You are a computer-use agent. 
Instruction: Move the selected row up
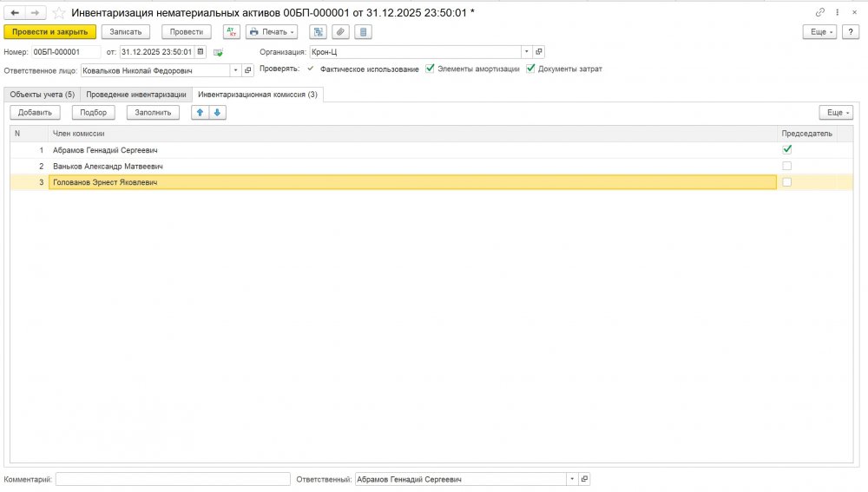(200, 112)
